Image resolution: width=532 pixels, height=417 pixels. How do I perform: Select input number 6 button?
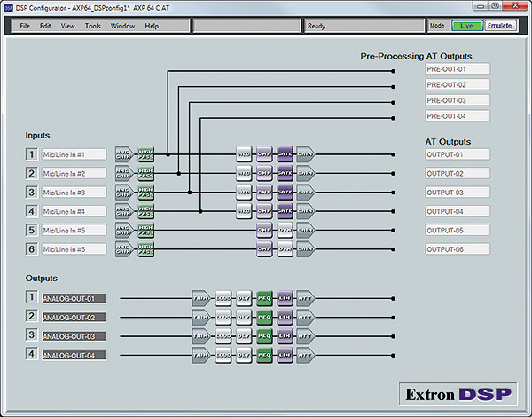point(32,249)
